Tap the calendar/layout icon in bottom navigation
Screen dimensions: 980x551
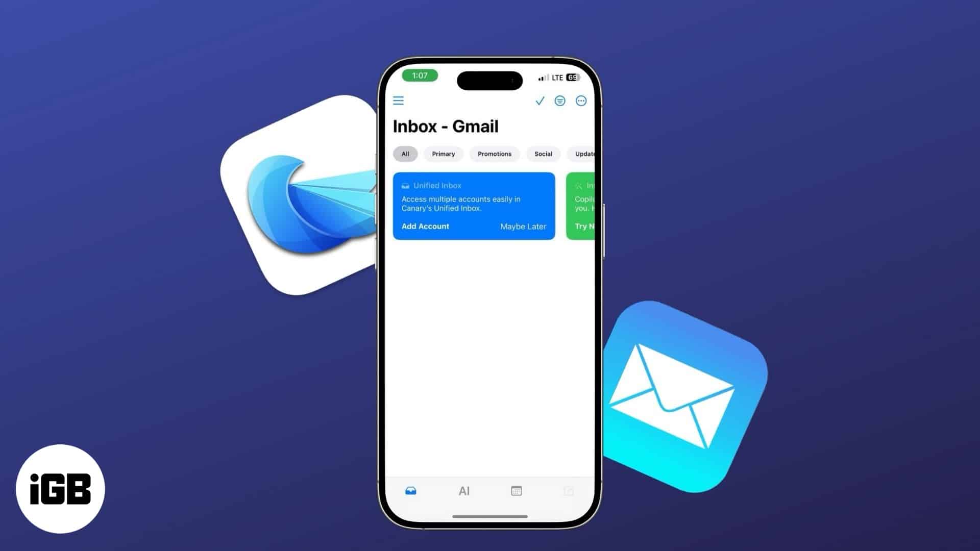[x=516, y=490]
